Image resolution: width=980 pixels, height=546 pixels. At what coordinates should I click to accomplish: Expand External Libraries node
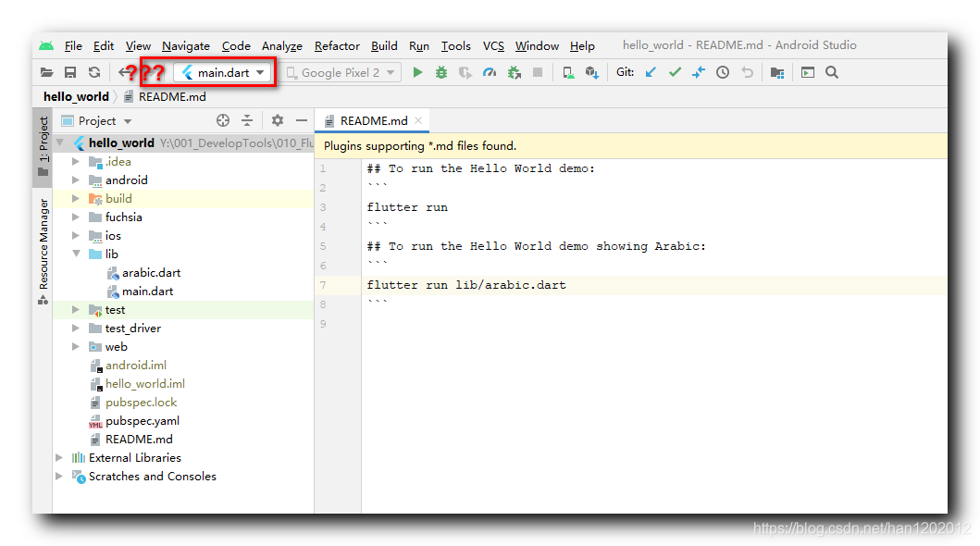point(59,457)
